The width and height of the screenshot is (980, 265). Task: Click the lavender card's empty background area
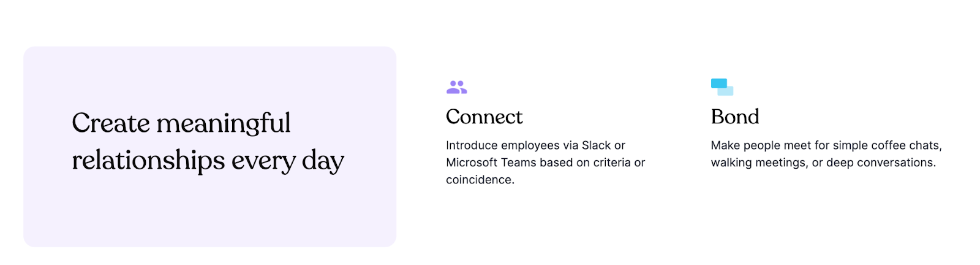click(208, 215)
